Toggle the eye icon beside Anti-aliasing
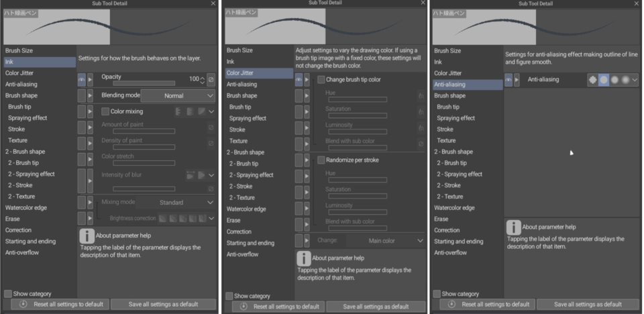The height and width of the screenshot is (314, 644). point(508,80)
